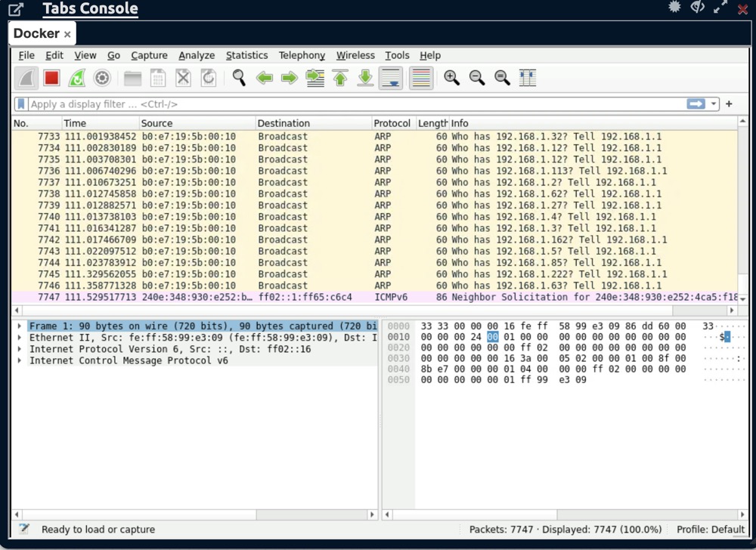The height and width of the screenshot is (550, 756).
Task: Select packet 7747 ICMPv6 Neighbor Solicitation
Action: point(375,297)
